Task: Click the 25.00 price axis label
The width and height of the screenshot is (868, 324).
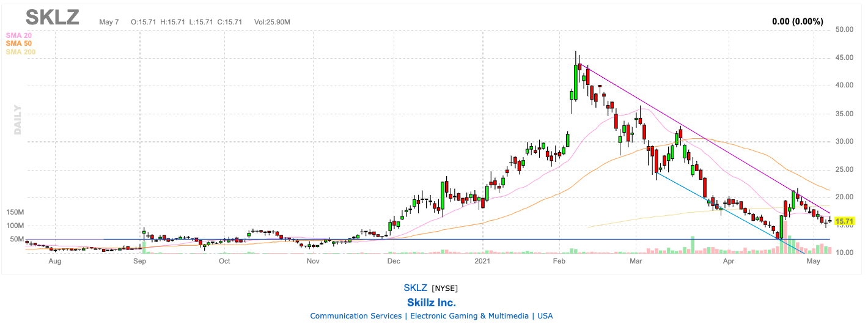Action: pyautogui.click(x=844, y=169)
